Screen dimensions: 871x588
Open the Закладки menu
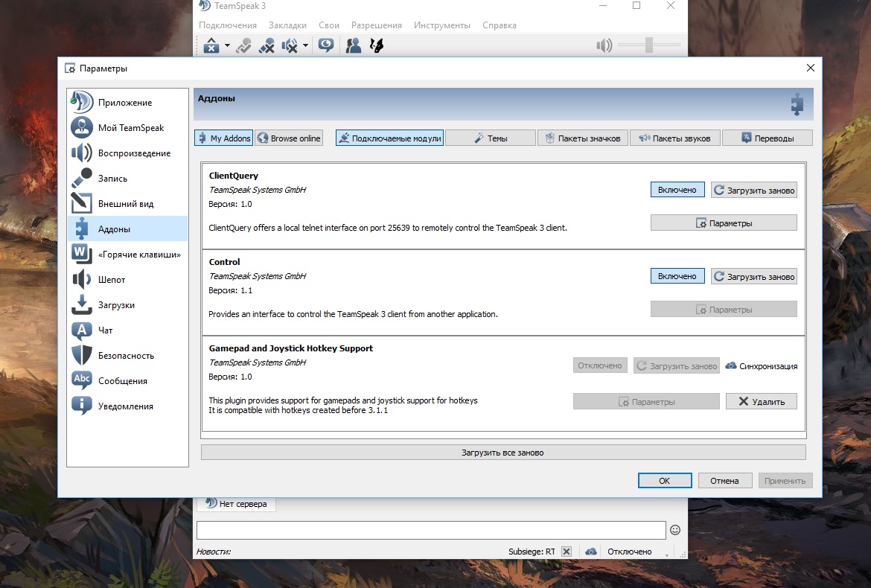click(287, 25)
